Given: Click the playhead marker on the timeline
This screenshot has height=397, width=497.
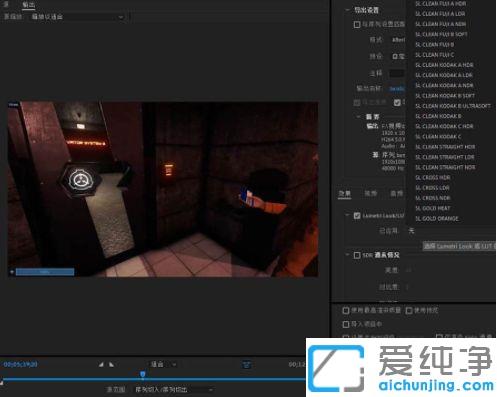Looking at the screenshot, I should click(142, 375).
